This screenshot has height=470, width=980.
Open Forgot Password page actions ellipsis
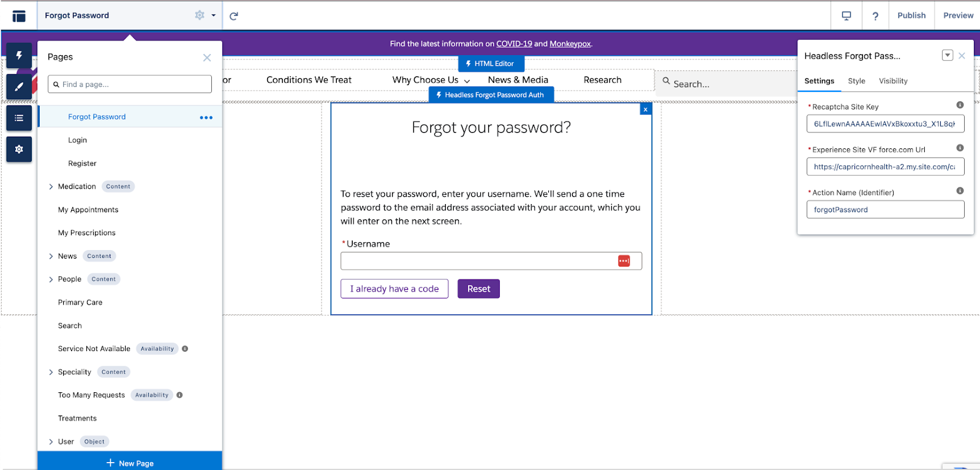[x=206, y=117]
